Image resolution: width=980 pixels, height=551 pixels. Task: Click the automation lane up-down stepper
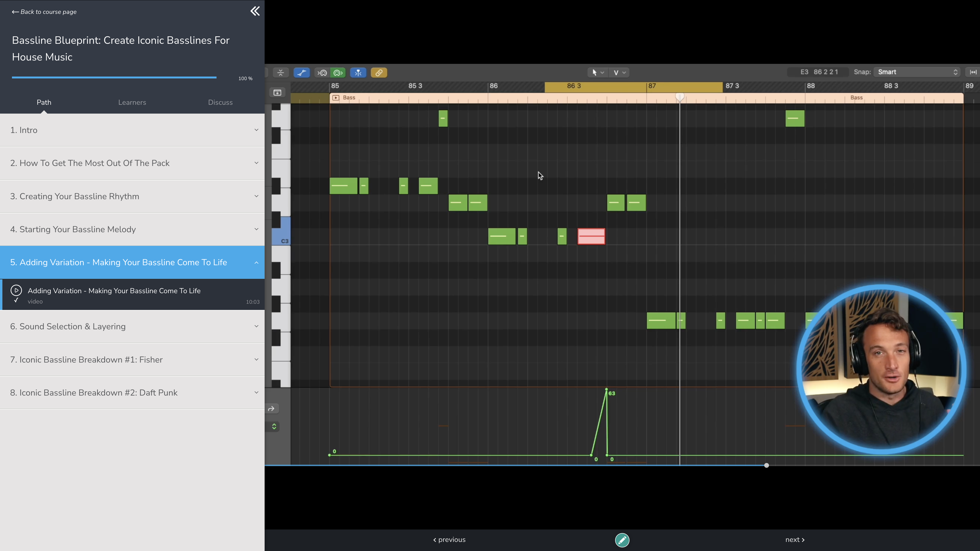click(274, 426)
